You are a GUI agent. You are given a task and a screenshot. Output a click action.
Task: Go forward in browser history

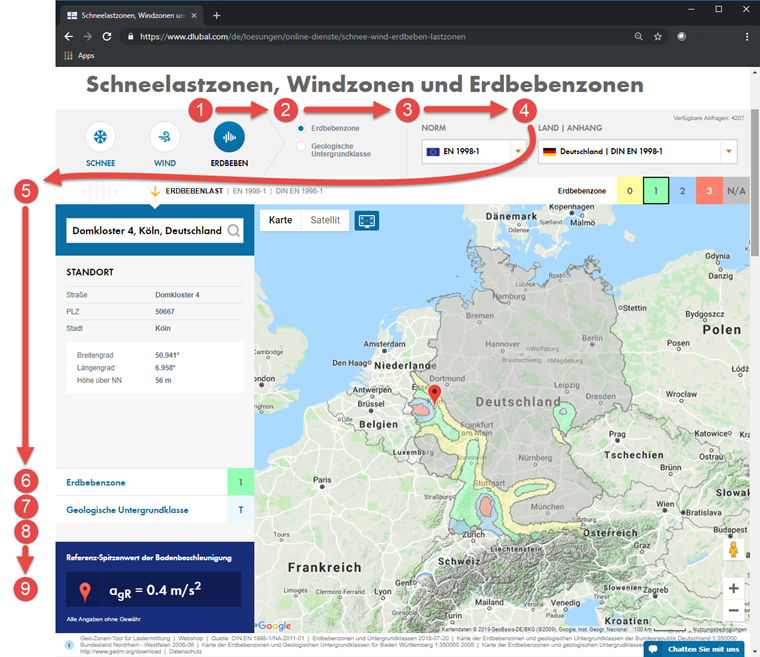click(88, 36)
